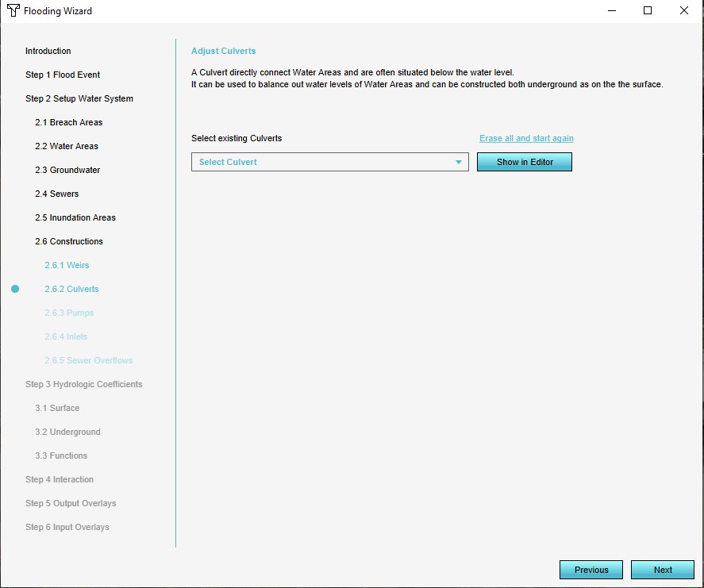Maximize the Flooding Wizard window

coord(648,11)
